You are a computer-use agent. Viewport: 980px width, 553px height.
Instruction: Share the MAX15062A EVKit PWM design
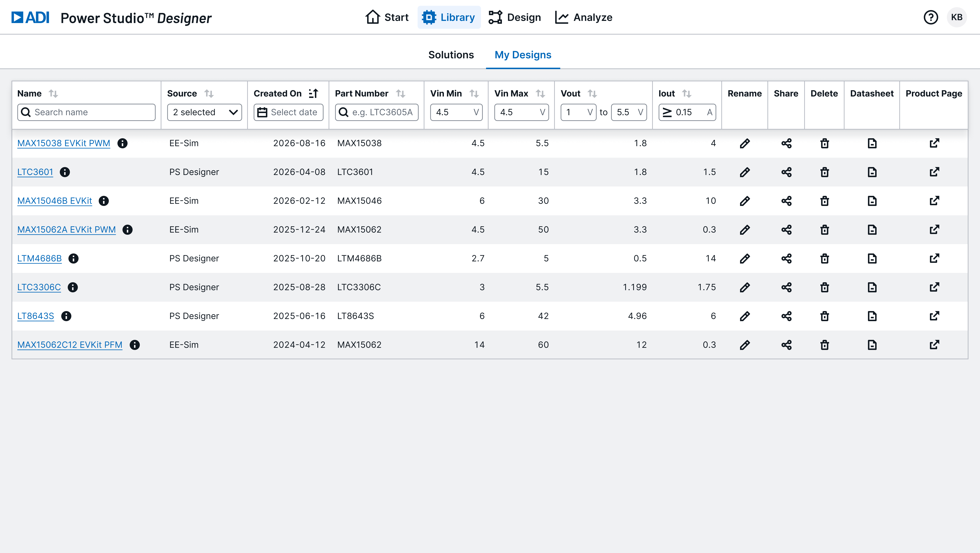786,230
